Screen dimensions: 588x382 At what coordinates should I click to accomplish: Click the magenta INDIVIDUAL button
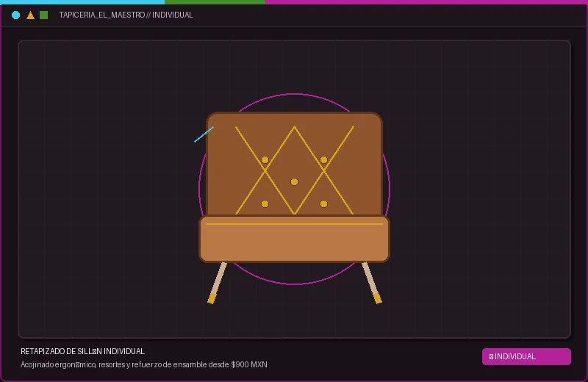[x=526, y=356]
